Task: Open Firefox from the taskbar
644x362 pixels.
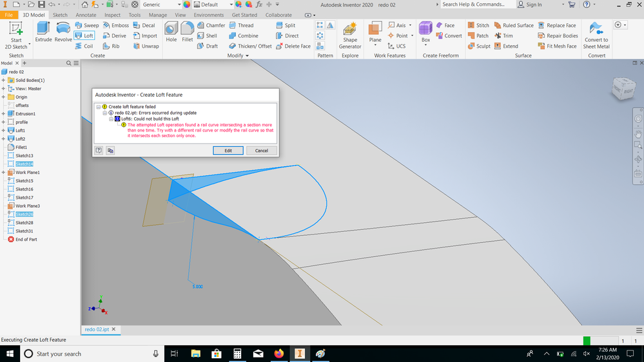Action: coord(279,354)
